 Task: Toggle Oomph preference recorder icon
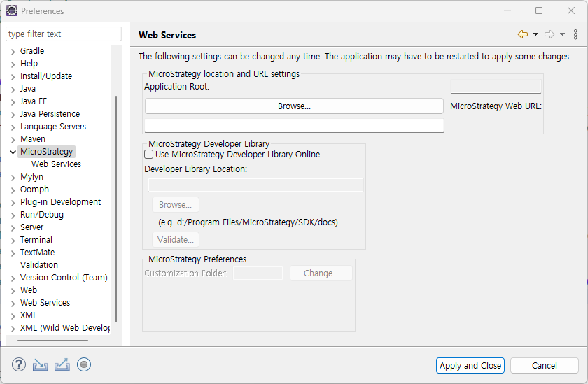(x=84, y=364)
